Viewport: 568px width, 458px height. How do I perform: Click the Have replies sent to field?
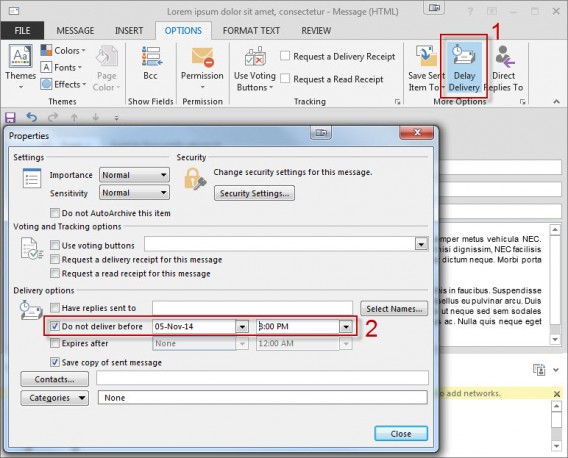tap(252, 308)
